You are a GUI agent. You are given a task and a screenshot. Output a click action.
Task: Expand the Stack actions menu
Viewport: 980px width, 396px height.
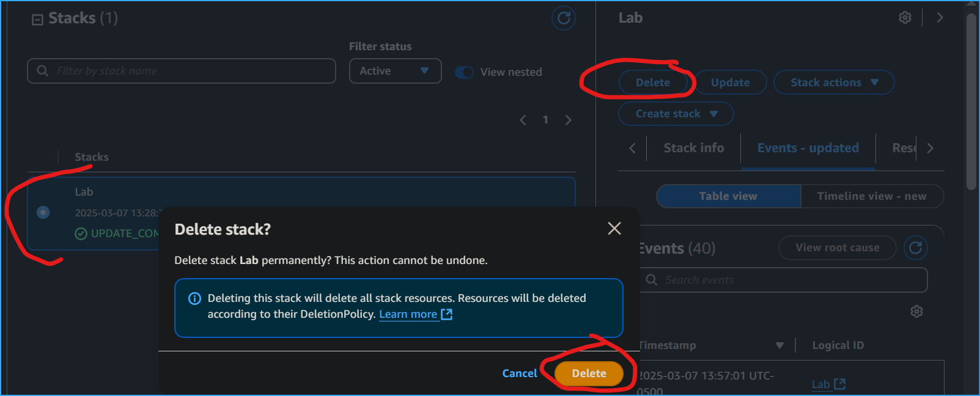click(833, 82)
